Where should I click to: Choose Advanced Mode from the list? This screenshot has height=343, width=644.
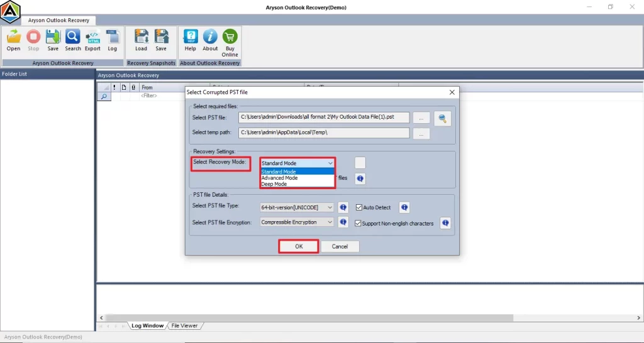[x=297, y=178]
